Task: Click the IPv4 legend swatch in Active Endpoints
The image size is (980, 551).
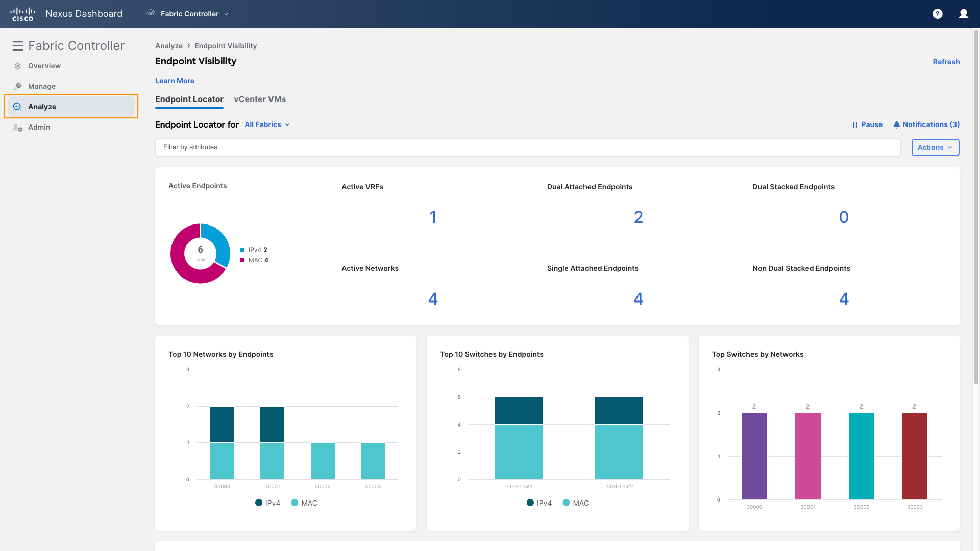Action: pos(242,250)
